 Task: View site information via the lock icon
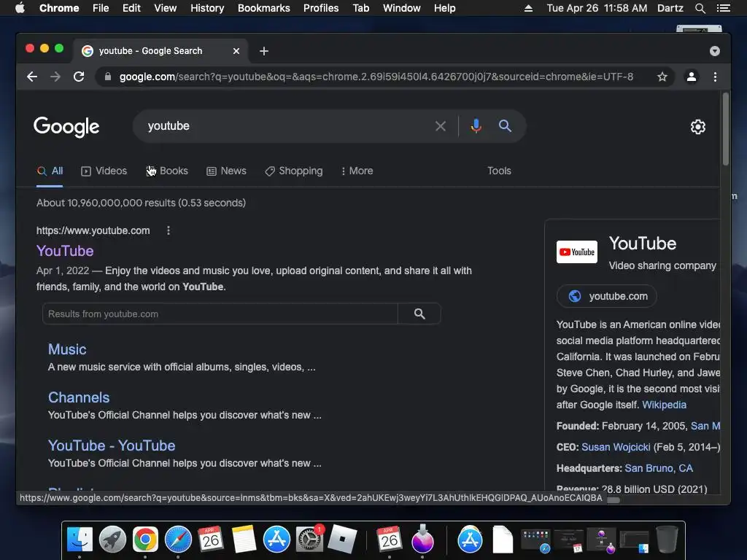click(108, 77)
